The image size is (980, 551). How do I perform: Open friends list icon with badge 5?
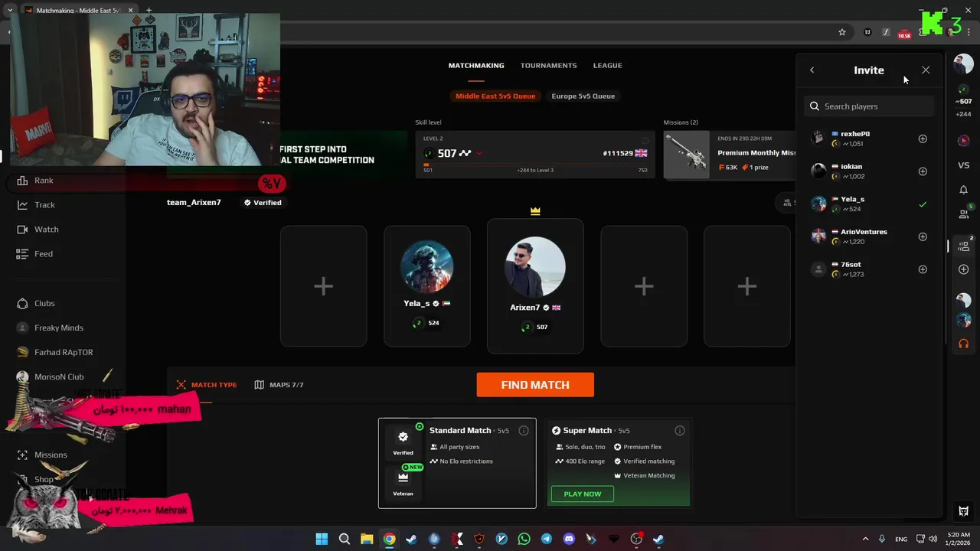964,214
